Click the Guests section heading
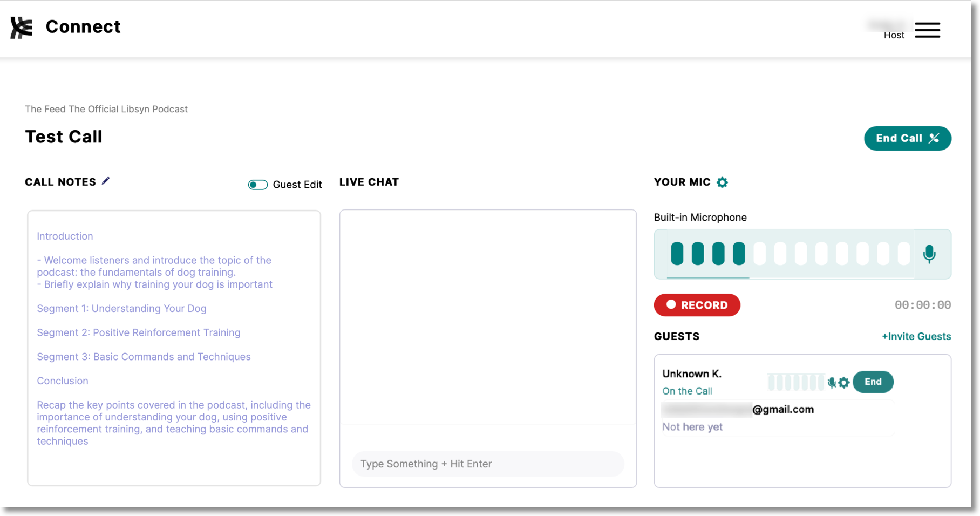The width and height of the screenshot is (980, 516). coord(676,336)
